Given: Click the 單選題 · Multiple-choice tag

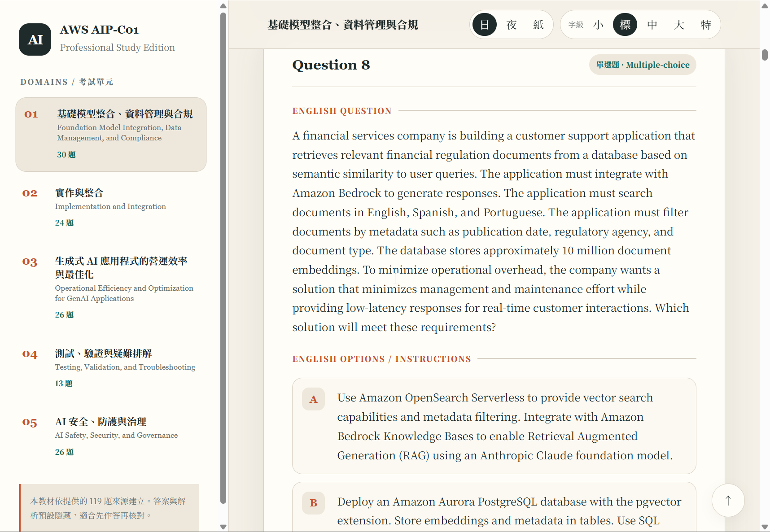Looking at the screenshot, I should [643, 65].
